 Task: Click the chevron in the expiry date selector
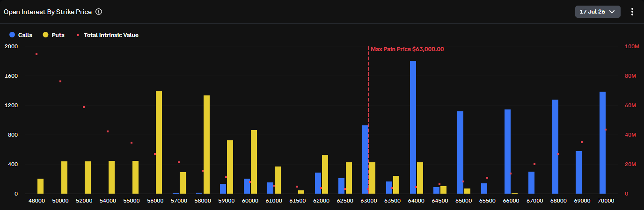coord(612,12)
